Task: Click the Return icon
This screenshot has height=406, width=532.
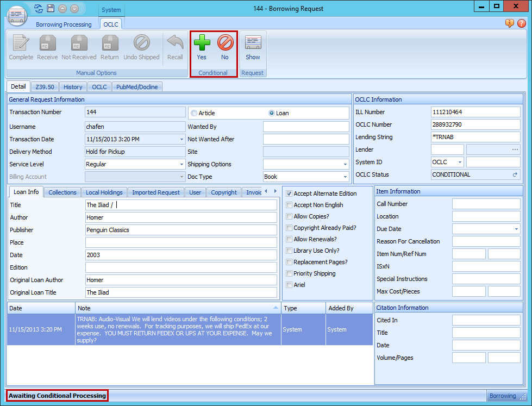Action: [109, 48]
